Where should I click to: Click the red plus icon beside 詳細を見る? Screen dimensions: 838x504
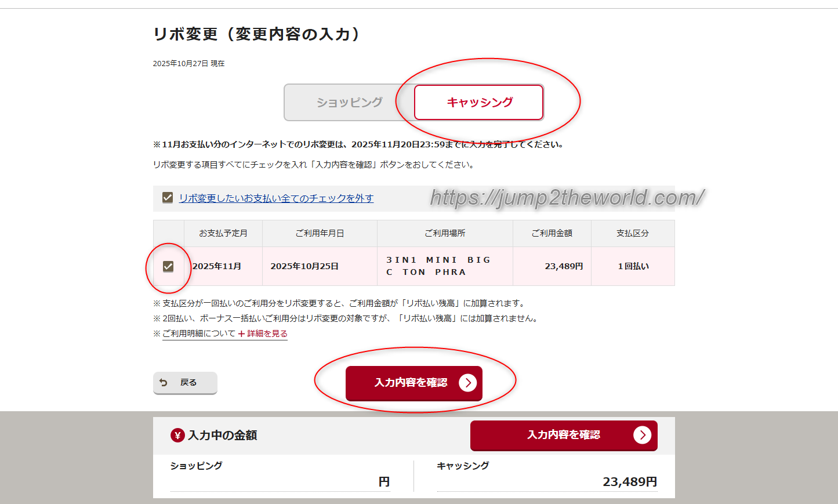point(241,334)
